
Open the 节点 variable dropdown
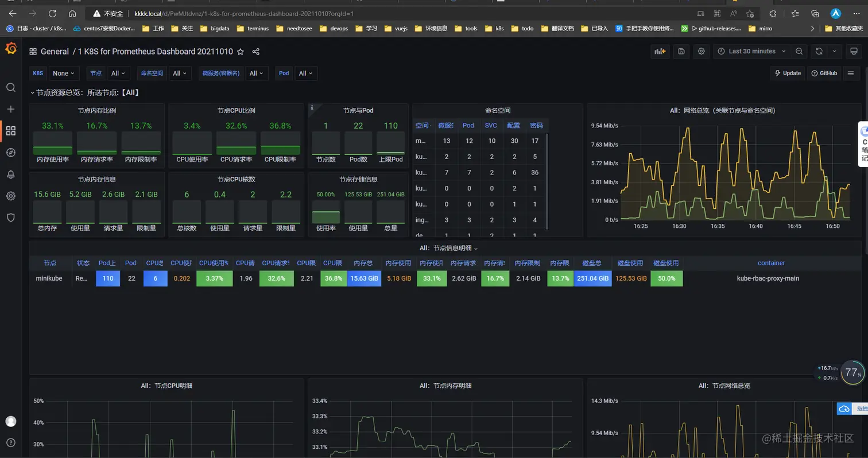pos(119,73)
